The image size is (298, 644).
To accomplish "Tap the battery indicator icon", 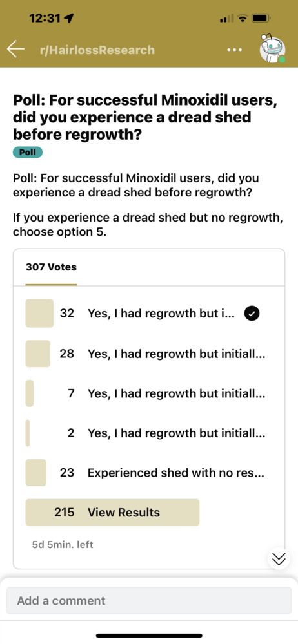I will point(261,18).
